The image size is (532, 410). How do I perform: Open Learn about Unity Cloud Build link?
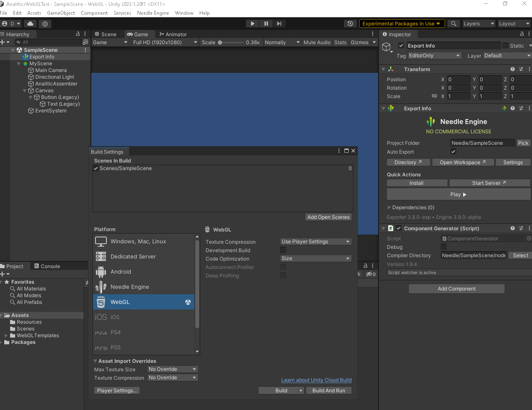click(316, 380)
